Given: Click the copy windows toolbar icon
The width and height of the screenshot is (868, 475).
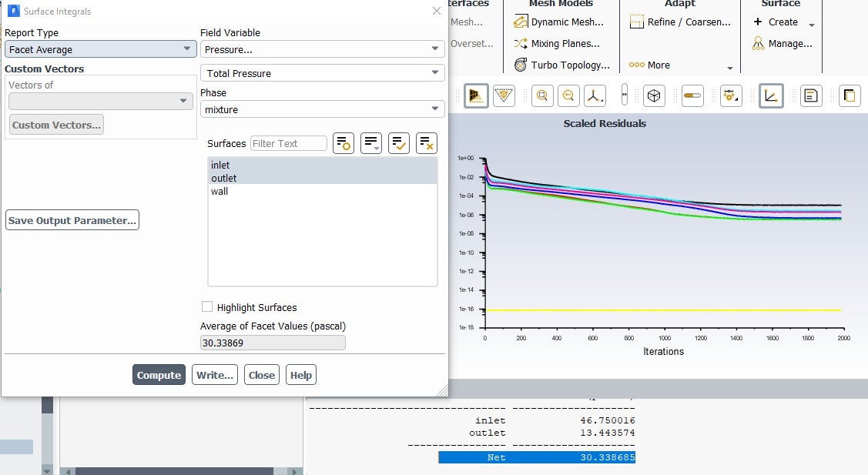Looking at the screenshot, I should pos(850,95).
